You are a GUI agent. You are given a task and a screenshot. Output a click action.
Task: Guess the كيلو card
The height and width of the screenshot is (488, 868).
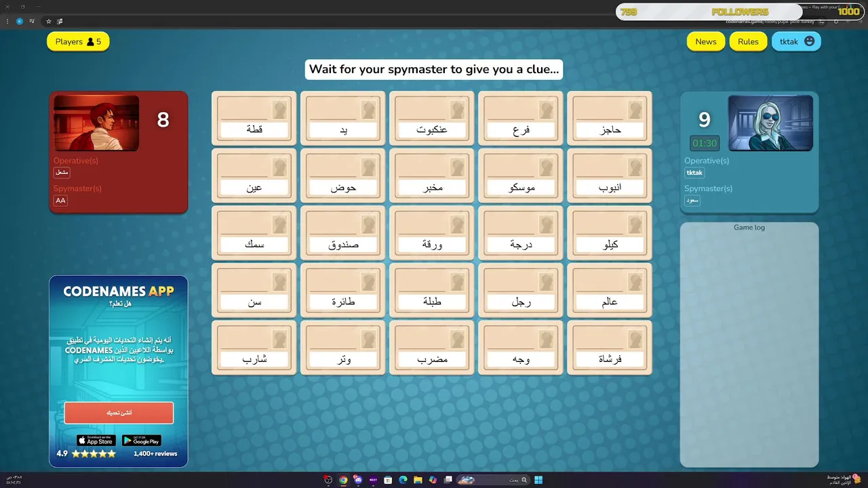tap(610, 233)
